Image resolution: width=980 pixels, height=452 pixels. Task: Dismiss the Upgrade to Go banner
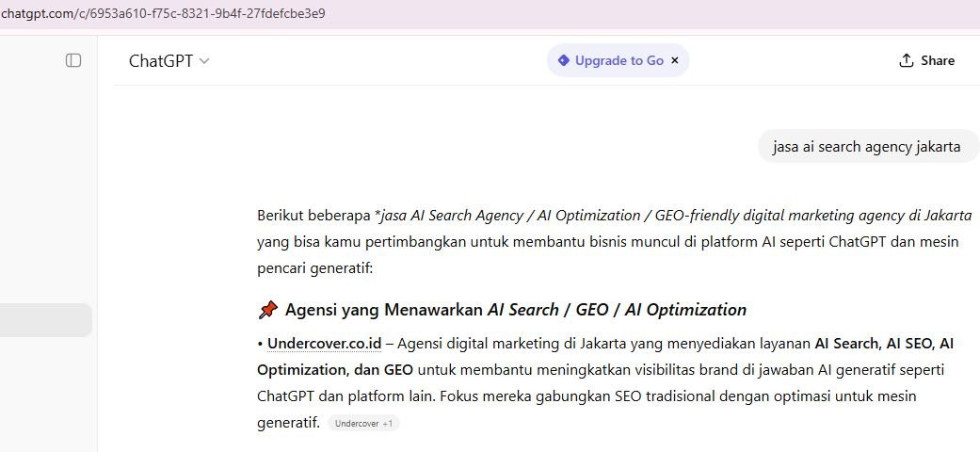675,60
